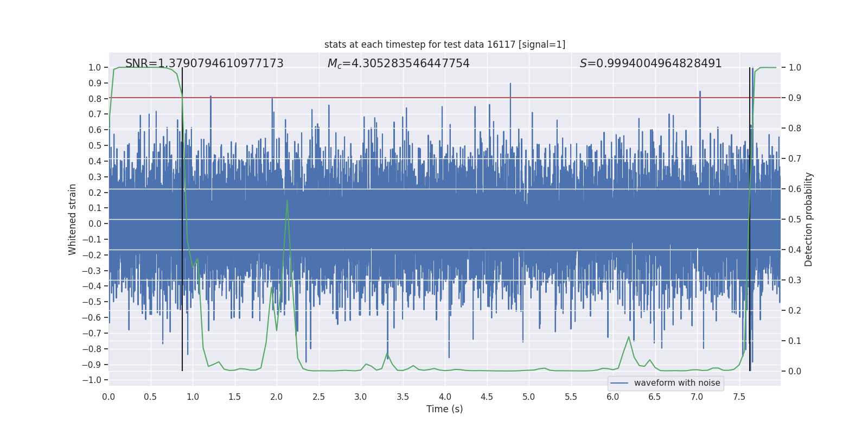Image resolution: width=868 pixels, height=434 pixels.
Task: Select the black vertical marker before 1.0 s
Action: (182, 217)
